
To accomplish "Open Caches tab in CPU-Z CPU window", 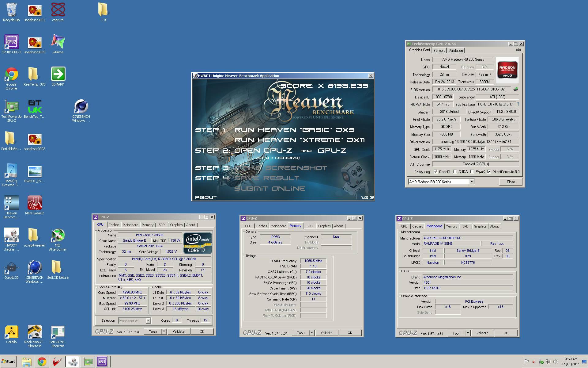I will pyautogui.click(x=114, y=225).
